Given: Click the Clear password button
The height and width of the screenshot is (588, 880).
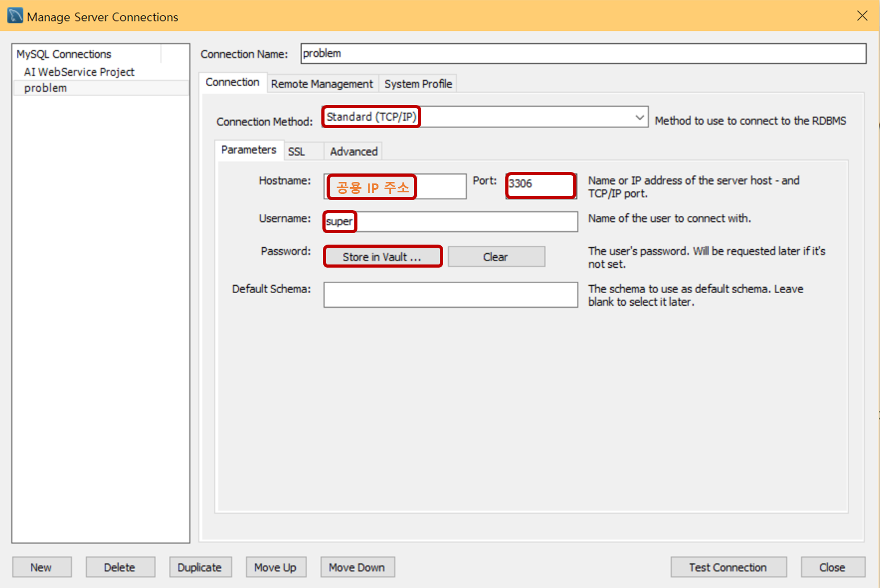Looking at the screenshot, I should [496, 257].
